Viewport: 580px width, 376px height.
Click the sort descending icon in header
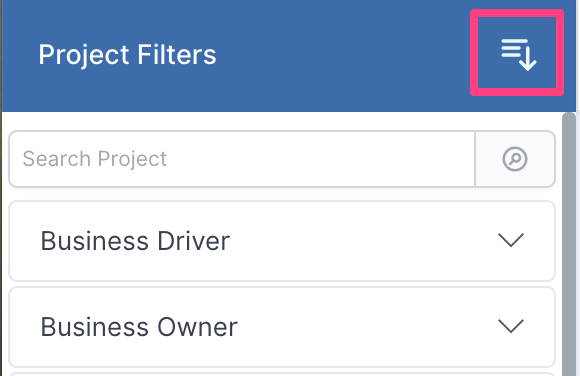[x=519, y=54]
